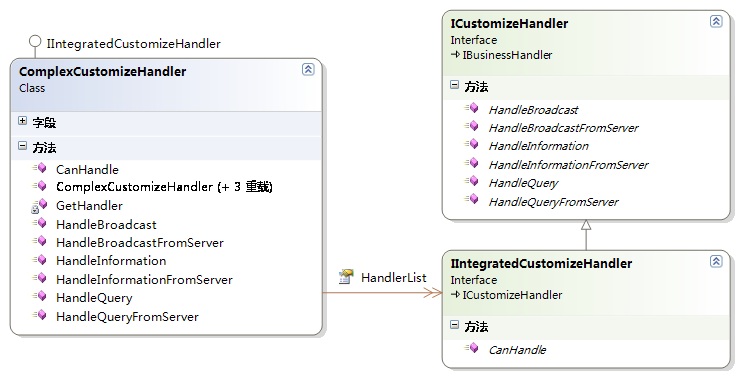Collapse the 方法 section in ComplexCustomizeHandler
The height and width of the screenshot is (377, 739).
(22, 146)
